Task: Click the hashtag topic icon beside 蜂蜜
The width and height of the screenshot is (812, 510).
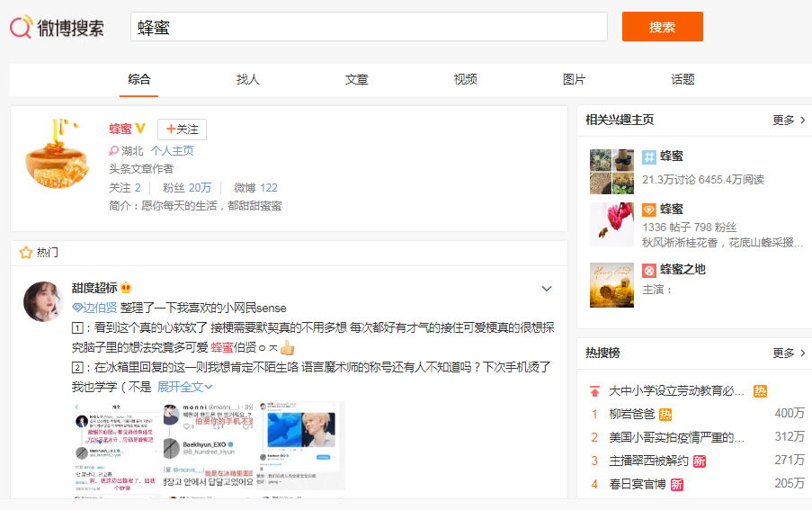Action: (648, 157)
